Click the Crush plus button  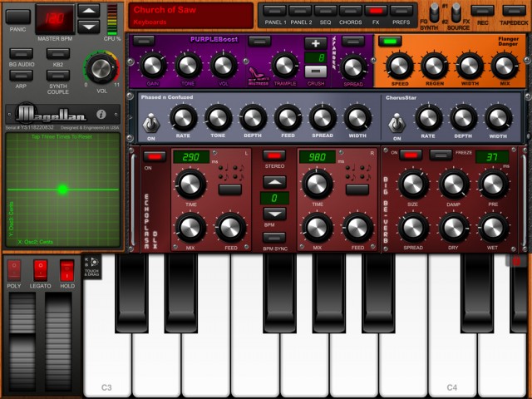pos(316,43)
